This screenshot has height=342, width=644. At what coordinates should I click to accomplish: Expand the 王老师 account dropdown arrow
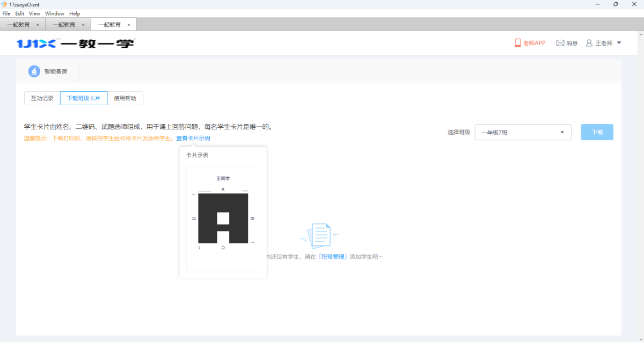pyautogui.click(x=619, y=43)
